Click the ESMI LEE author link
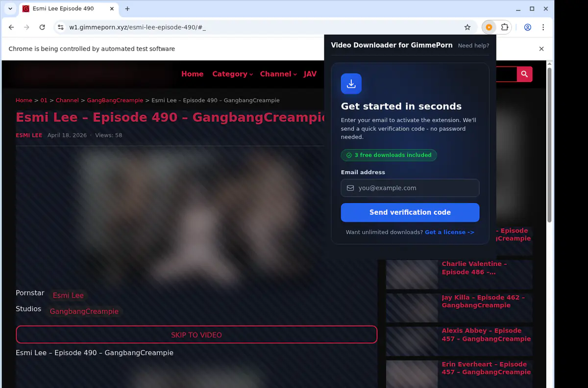The height and width of the screenshot is (388, 588). pos(29,135)
